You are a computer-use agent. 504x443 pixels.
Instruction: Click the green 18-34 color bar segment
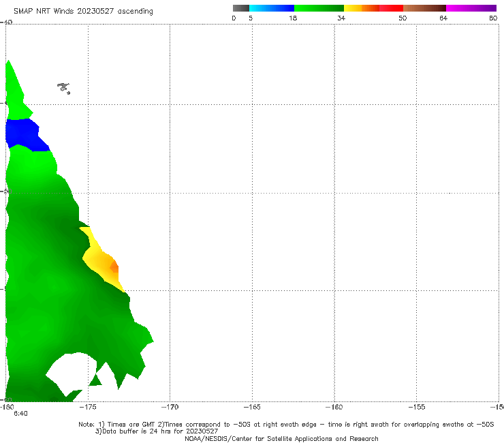(x=319, y=8)
